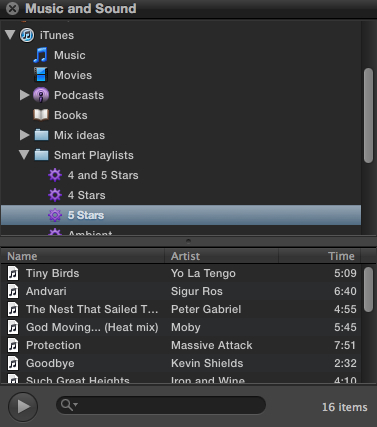Click the Smart Playlists folder icon
Image resolution: width=377 pixels, height=427 pixels.
click(41, 155)
